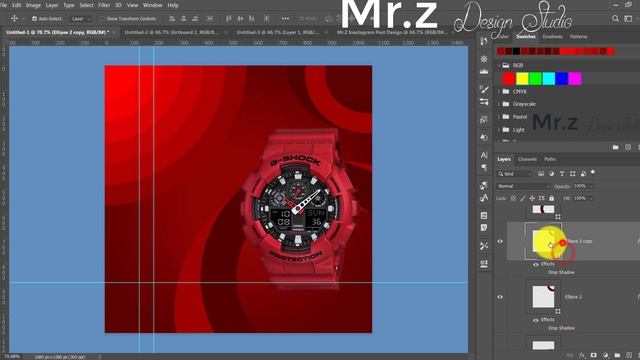Click align horizontal centers icon
The image size is (640, 360).
[x=184, y=19]
